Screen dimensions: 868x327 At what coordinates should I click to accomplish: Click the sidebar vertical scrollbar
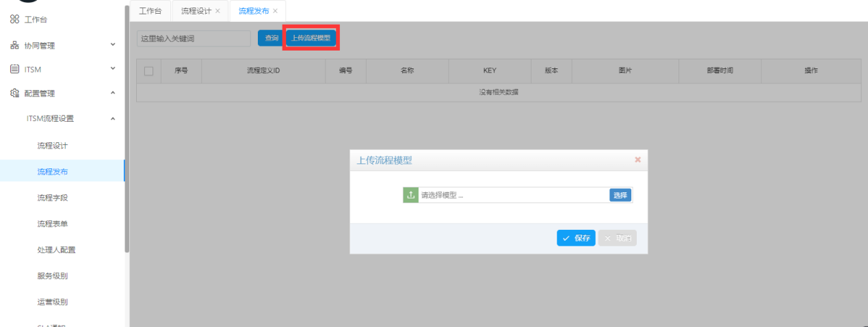pyautogui.click(x=127, y=130)
